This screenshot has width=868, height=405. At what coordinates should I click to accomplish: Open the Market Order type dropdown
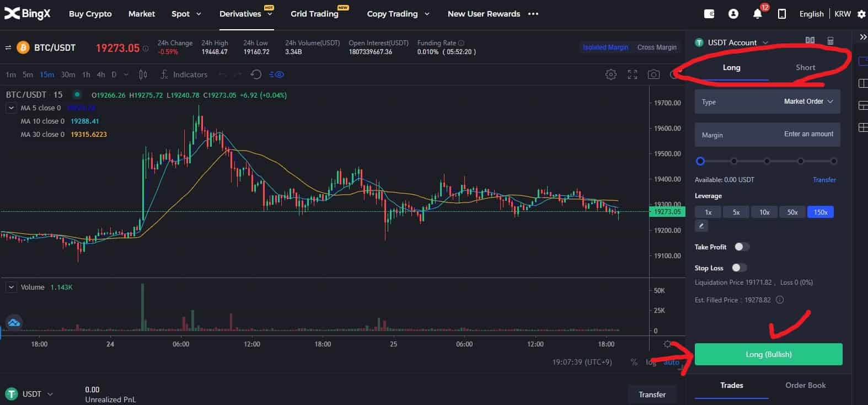point(808,102)
